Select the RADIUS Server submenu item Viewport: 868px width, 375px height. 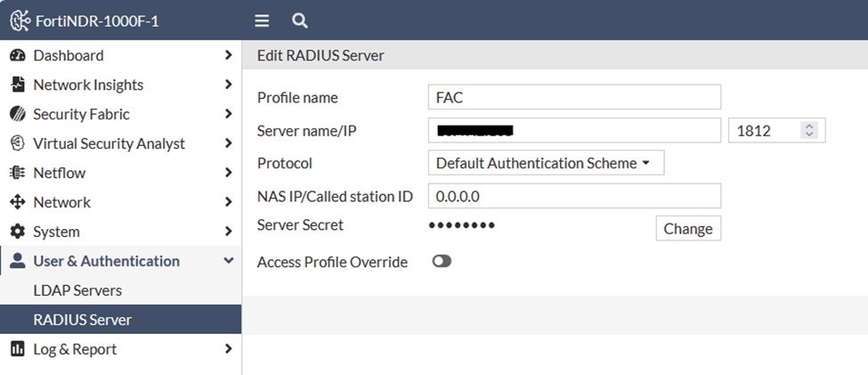coord(121,320)
